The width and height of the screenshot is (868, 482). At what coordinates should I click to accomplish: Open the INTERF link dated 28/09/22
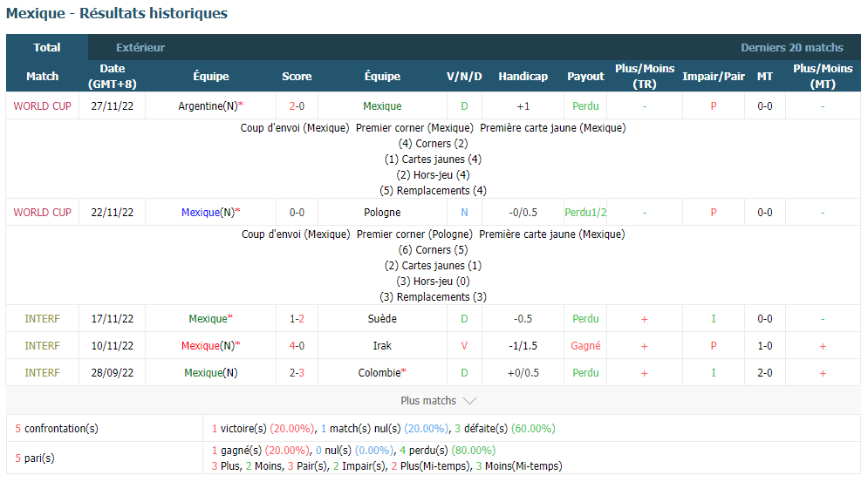pos(43,373)
